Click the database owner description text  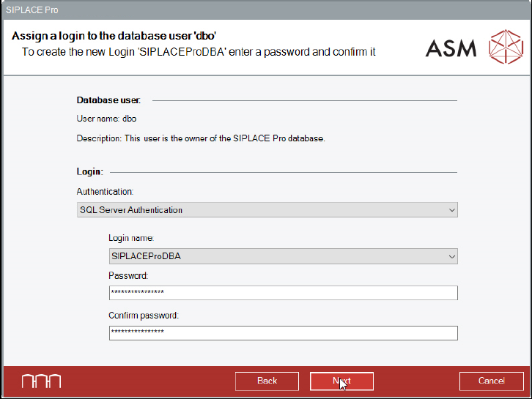(201, 138)
